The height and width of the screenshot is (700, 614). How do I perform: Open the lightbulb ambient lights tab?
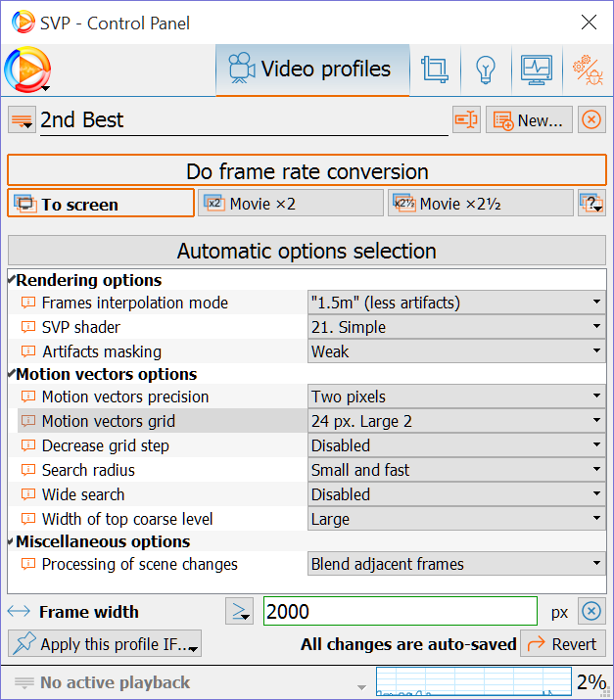tap(485, 70)
